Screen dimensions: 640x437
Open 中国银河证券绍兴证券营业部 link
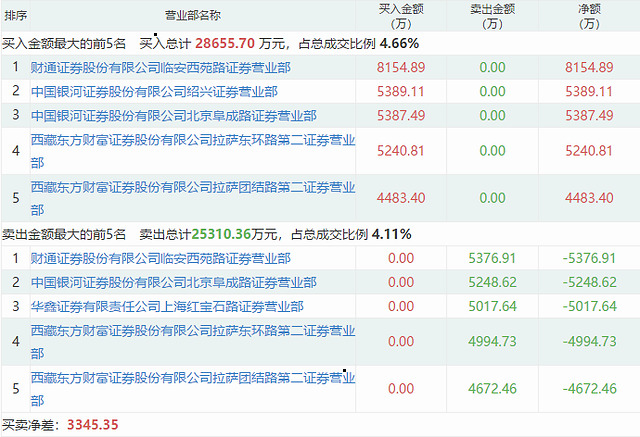[154, 91]
